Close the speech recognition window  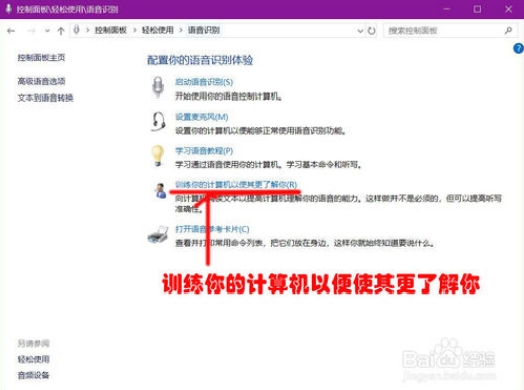[508, 9]
